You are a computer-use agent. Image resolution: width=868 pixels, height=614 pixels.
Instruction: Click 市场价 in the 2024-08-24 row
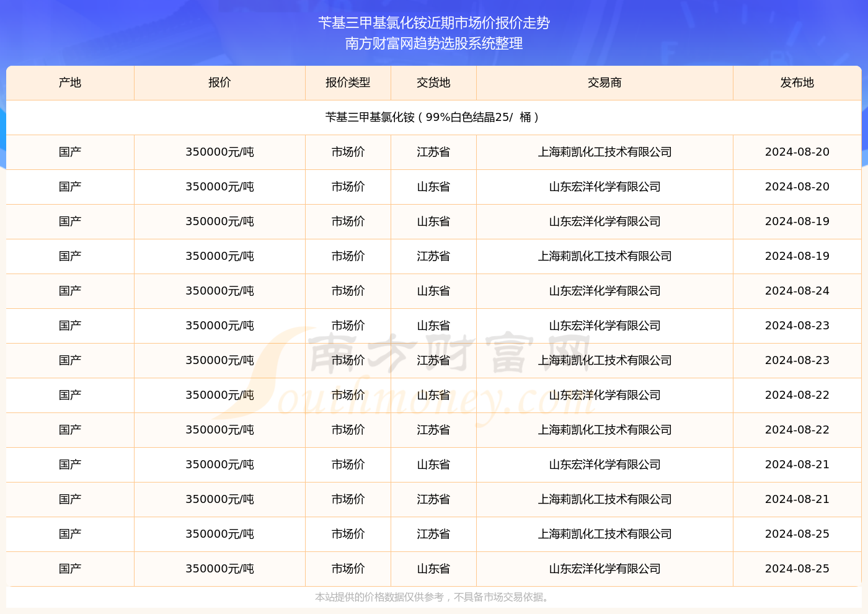click(x=348, y=291)
